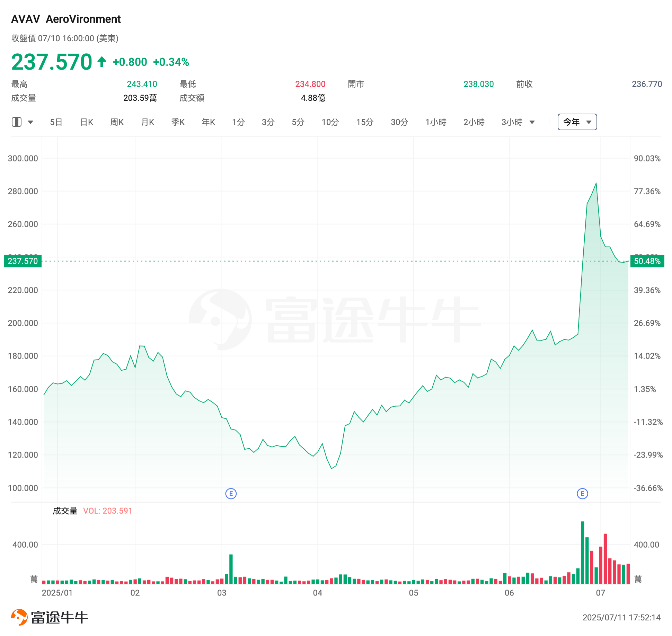Click the chart layout icon in the toolbar
672x636 pixels.
(x=17, y=122)
